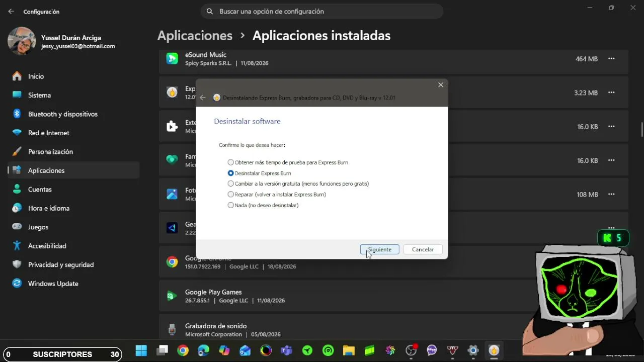Open more options for first 16.0 KB app
This screenshot has height=362, width=644.
pos(611,127)
